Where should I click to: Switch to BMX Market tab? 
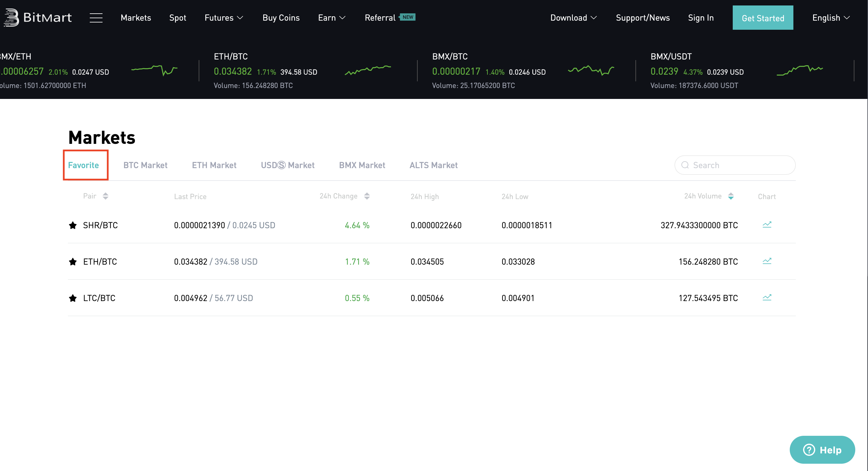tap(362, 165)
